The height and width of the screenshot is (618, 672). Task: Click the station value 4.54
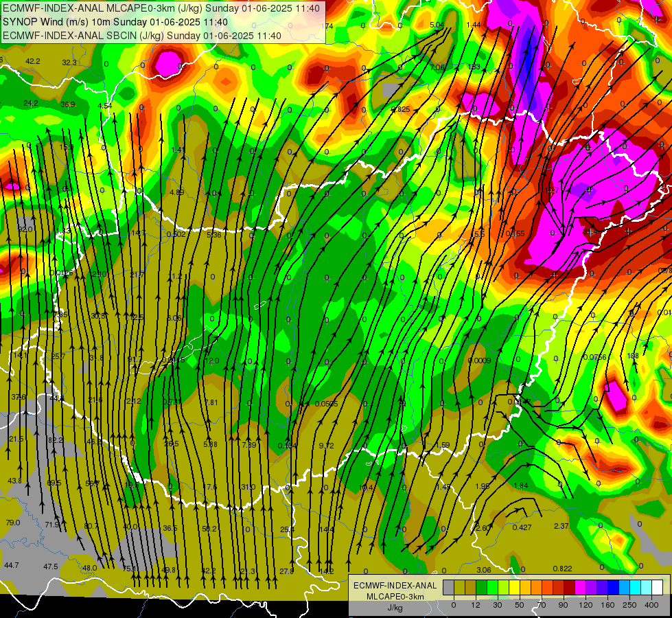pyautogui.click(x=104, y=106)
